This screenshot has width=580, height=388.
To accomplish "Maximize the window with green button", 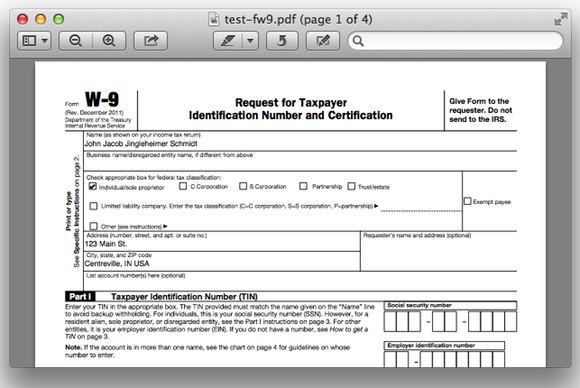I will coord(58,19).
